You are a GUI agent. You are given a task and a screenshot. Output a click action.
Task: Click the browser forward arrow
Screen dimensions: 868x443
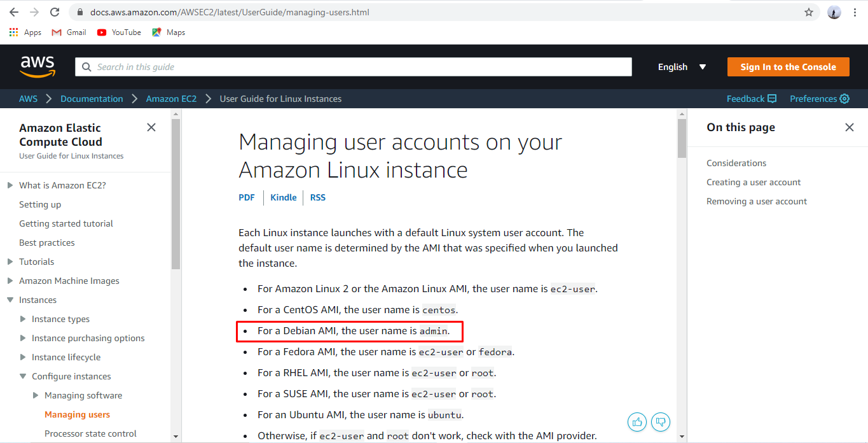pyautogui.click(x=34, y=12)
